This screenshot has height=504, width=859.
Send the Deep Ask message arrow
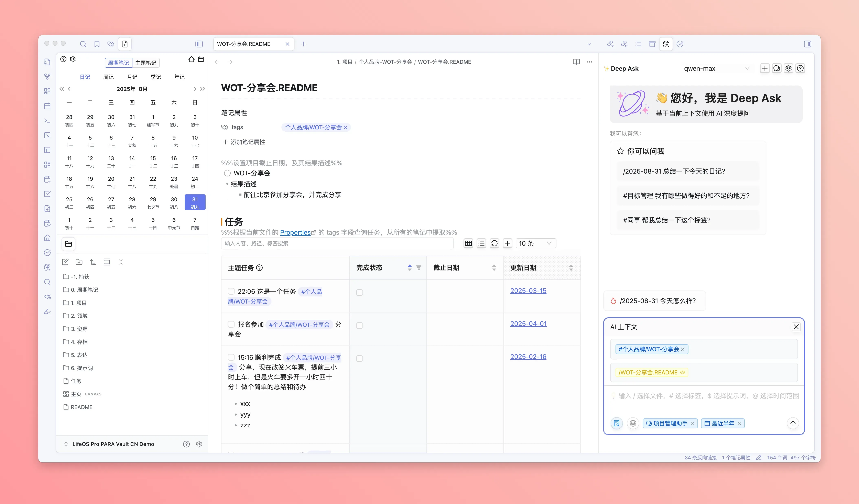(x=793, y=423)
